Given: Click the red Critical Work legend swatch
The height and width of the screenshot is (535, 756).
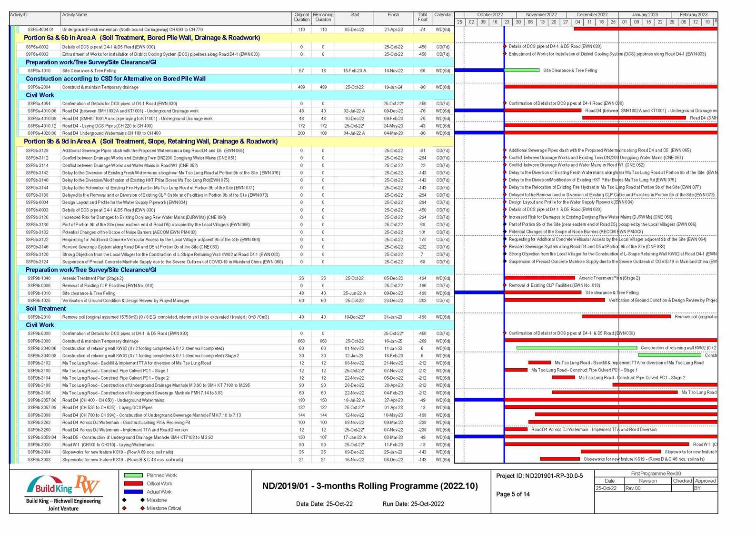Looking at the screenshot, I should tap(133, 484).
